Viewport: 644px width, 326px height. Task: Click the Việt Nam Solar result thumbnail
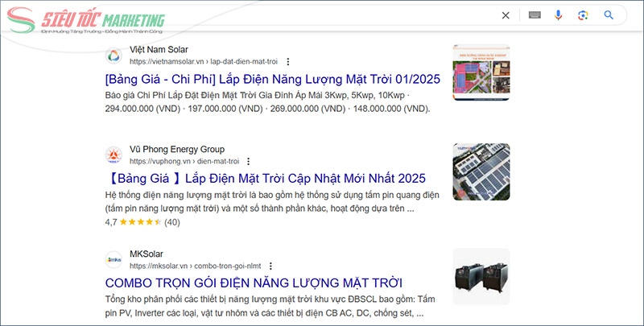[x=481, y=72]
